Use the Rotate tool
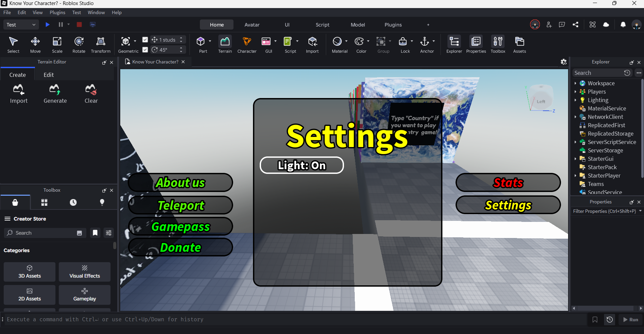Image resolution: width=644 pixels, height=334 pixels. 79,45
